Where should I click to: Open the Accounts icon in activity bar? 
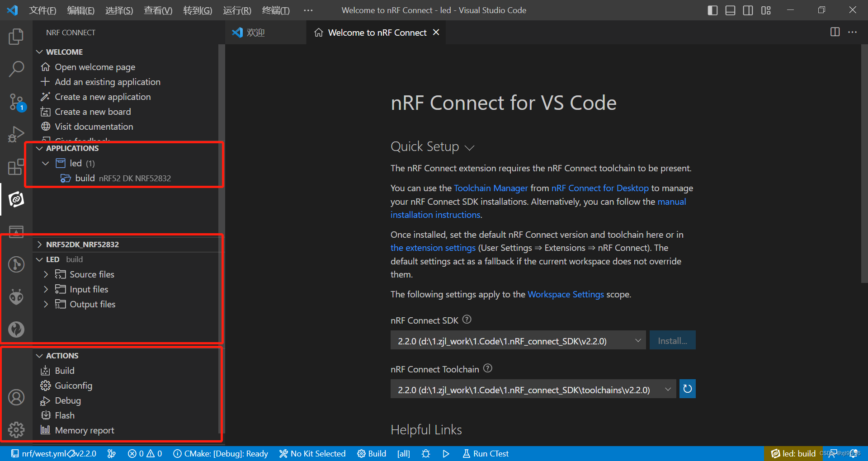[x=16, y=397]
